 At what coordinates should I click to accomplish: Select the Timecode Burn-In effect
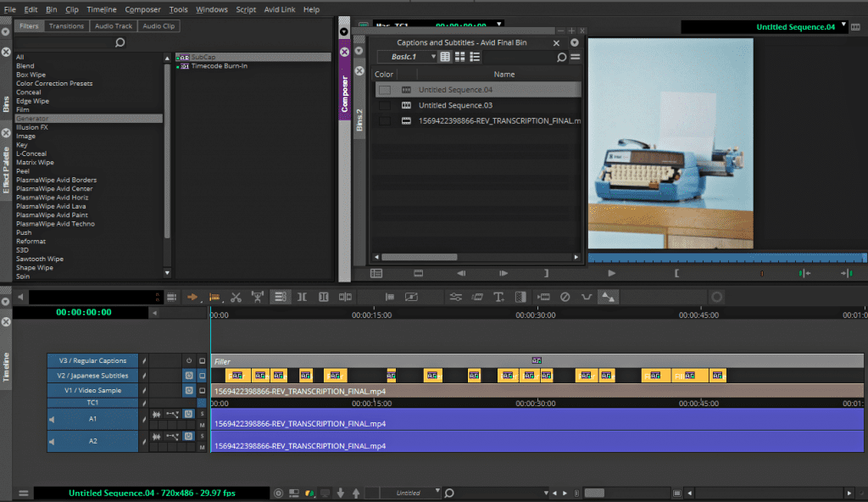219,66
